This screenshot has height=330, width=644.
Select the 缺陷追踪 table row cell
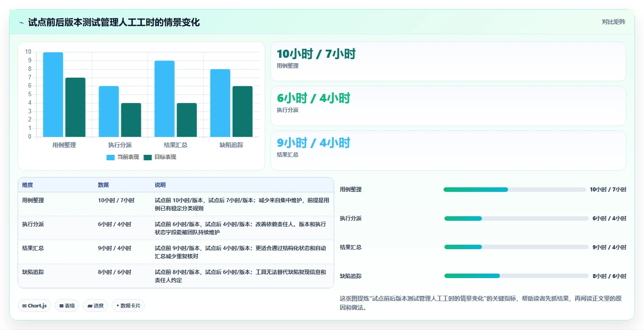(x=33, y=272)
